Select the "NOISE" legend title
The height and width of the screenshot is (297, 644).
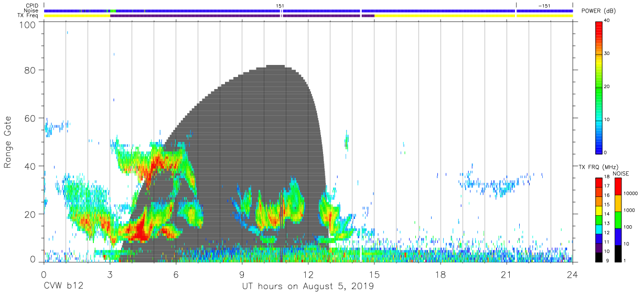[x=620, y=173]
